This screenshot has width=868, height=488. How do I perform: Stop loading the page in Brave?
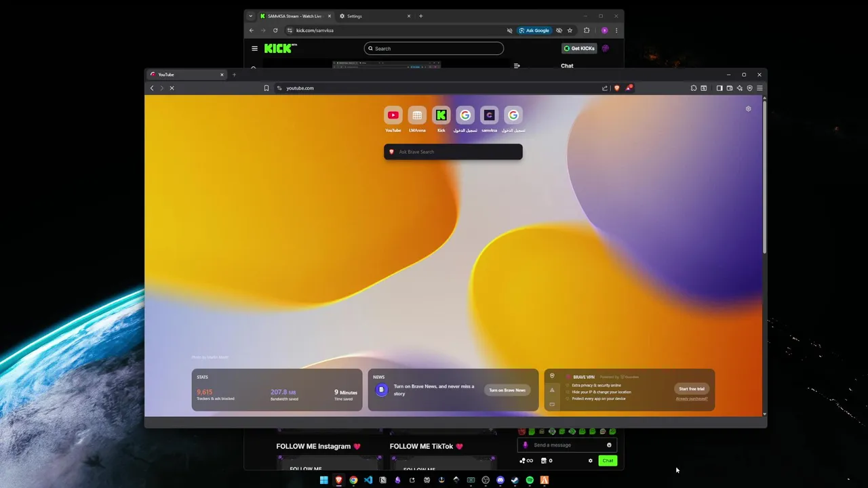click(172, 88)
